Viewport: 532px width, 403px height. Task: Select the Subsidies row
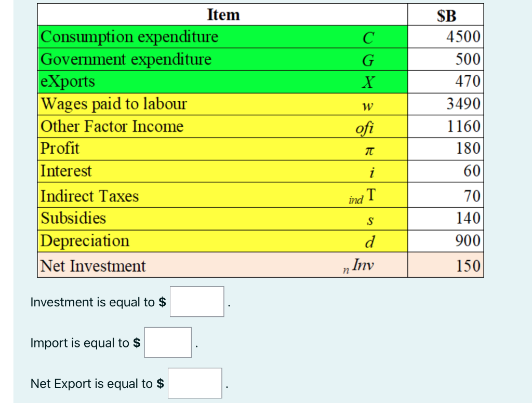click(x=156, y=218)
